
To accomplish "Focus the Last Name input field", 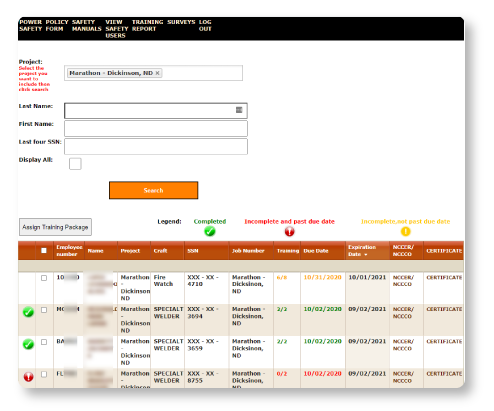I will pyautogui.click(x=156, y=111).
